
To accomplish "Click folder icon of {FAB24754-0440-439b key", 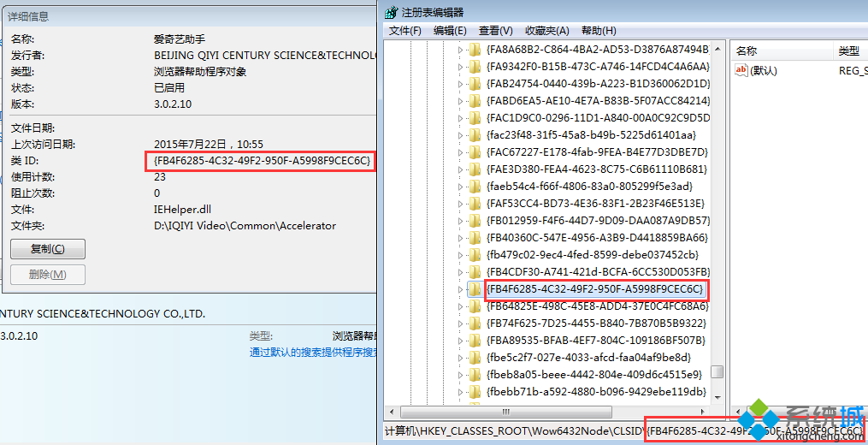I will click(x=475, y=84).
